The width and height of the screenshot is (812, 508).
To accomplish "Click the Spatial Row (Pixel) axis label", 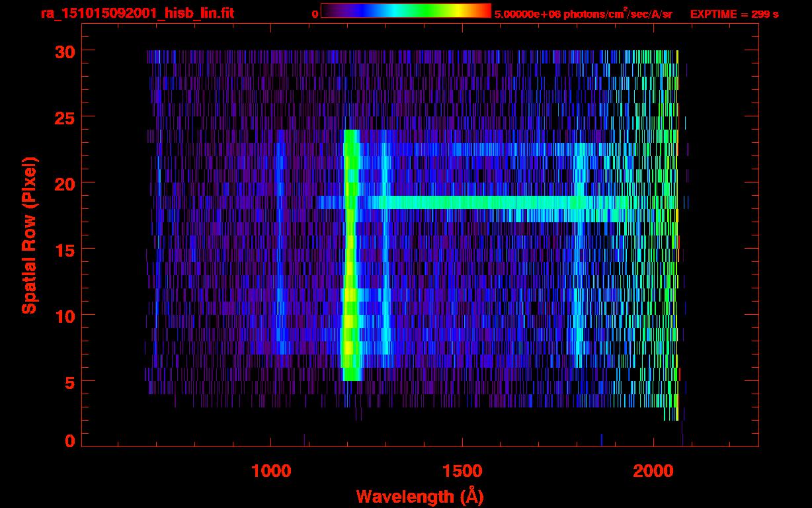I will click(29, 235).
